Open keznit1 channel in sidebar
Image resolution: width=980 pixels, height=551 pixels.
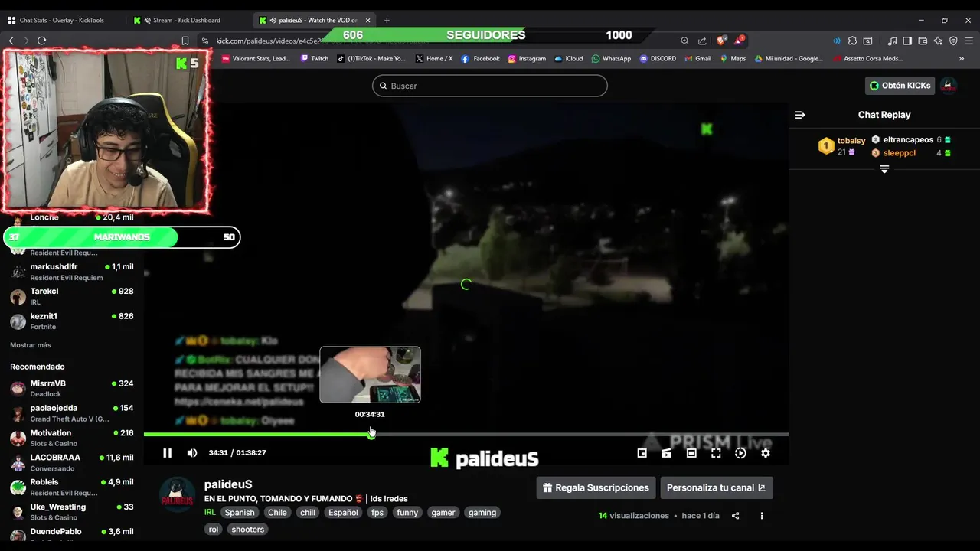coord(72,321)
